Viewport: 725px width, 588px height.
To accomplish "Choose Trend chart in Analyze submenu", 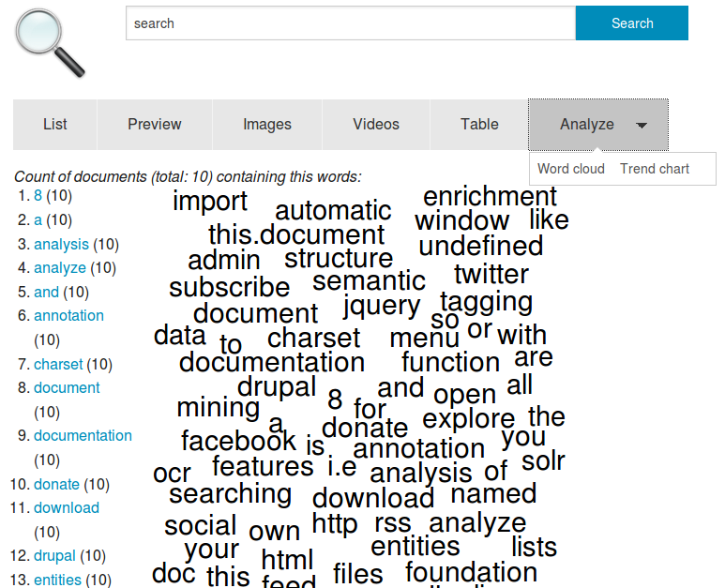I will tap(655, 169).
